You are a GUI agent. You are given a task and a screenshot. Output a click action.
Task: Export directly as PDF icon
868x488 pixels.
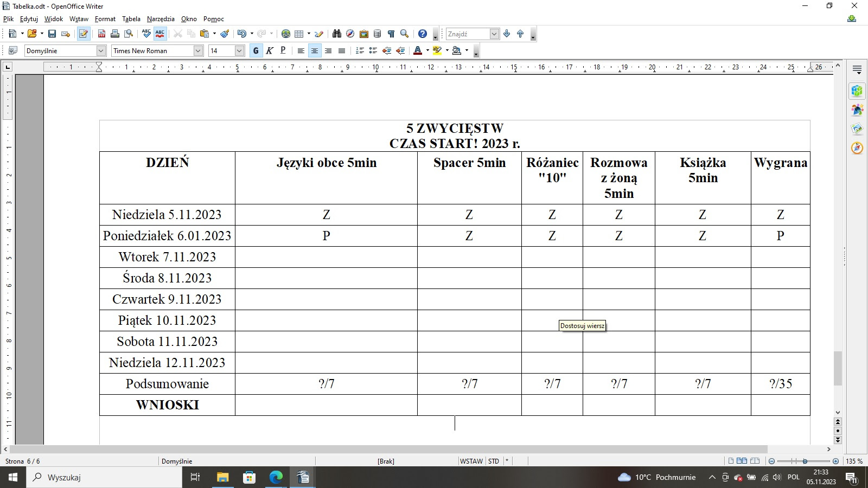[x=101, y=34]
